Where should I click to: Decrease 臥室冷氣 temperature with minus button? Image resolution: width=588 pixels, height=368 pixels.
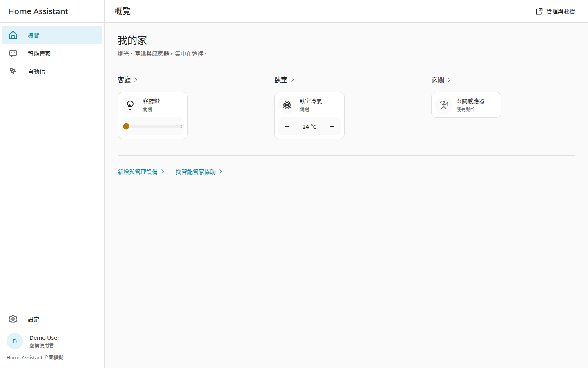pyautogui.click(x=287, y=126)
